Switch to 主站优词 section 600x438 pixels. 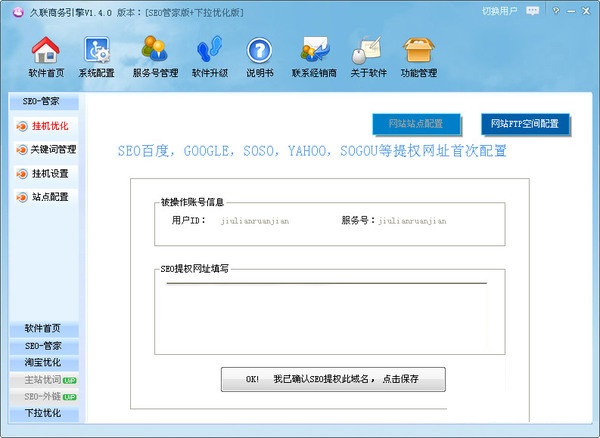(44, 379)
